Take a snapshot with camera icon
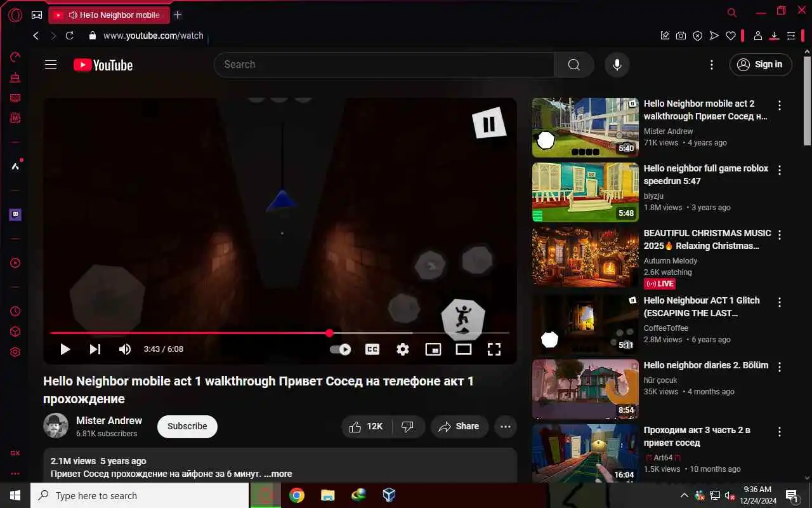Image resolution: width=812 pixels, height=508 pixels. pyautogui.click(x=681, y=36)
